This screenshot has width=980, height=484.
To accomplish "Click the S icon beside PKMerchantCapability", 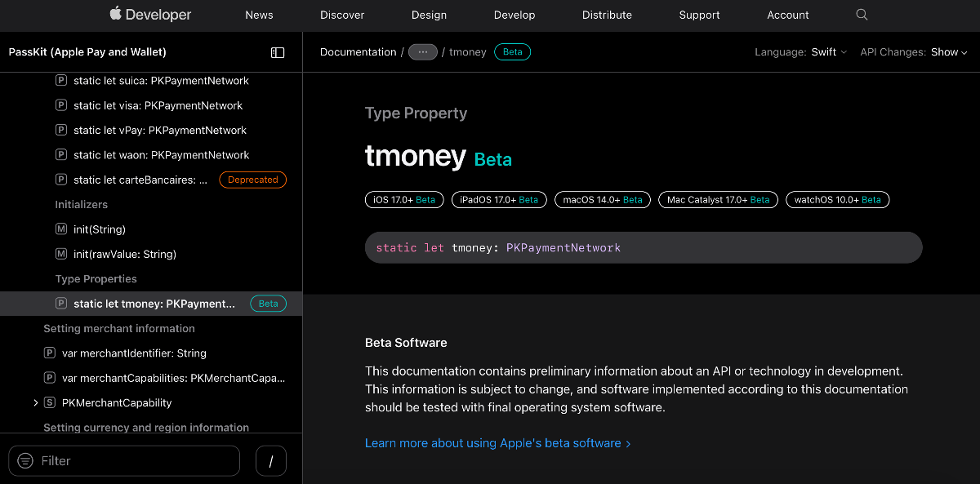I will 50,403.
